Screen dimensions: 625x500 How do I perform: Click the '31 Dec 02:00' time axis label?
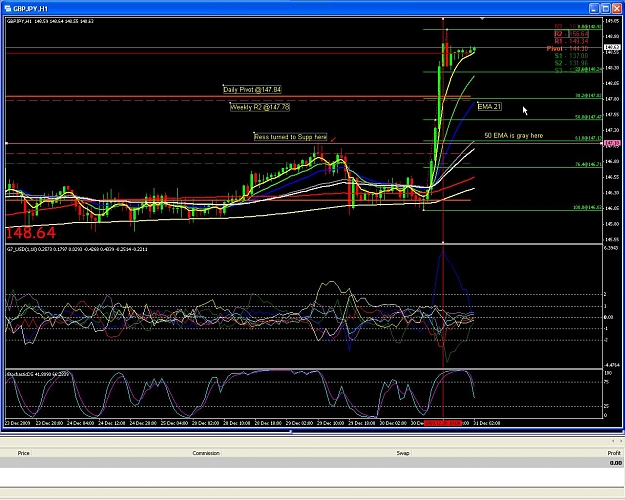point(487,423)
